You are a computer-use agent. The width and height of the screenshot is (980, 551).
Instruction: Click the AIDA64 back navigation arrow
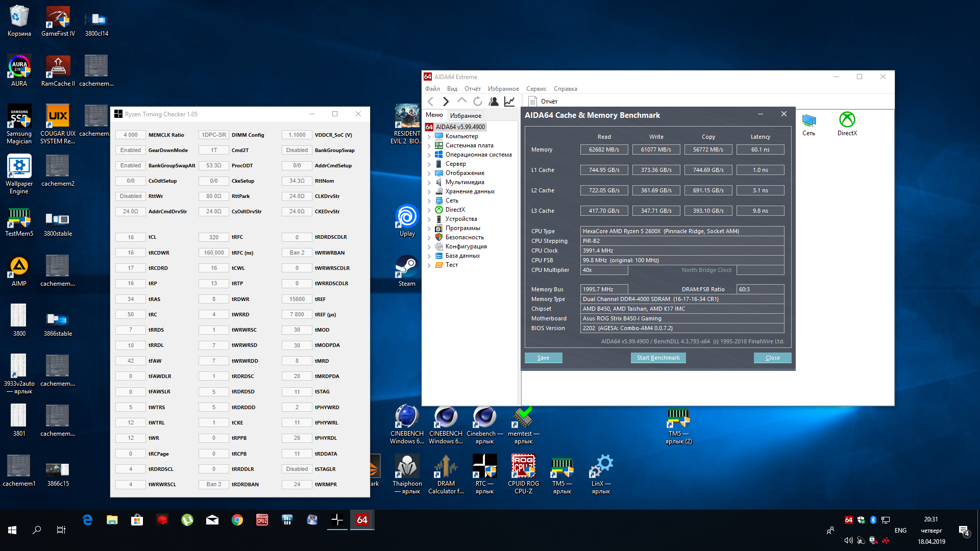[430, 102]
